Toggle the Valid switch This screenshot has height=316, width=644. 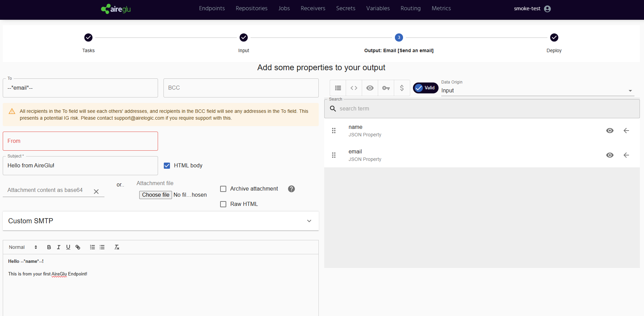tap(425, 88)
